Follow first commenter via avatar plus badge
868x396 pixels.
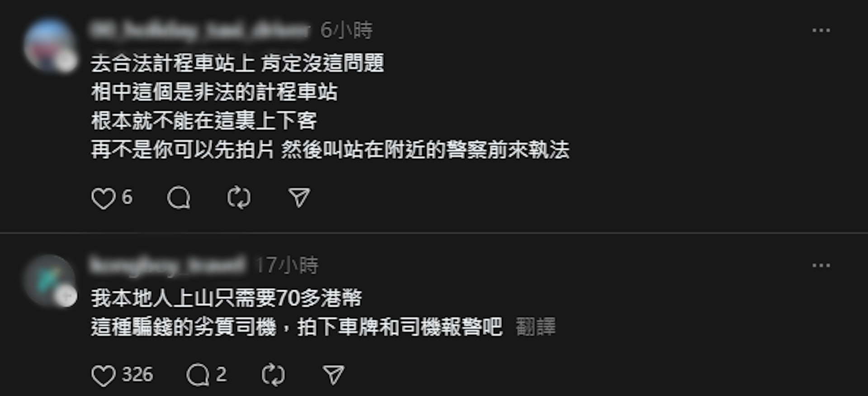click(x=66, y=62)
